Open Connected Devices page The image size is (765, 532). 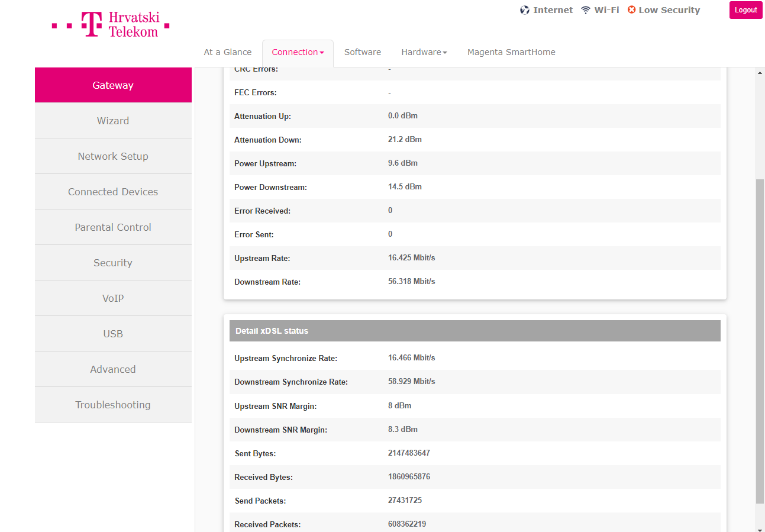pyautogui.click(x=113, y=192)
